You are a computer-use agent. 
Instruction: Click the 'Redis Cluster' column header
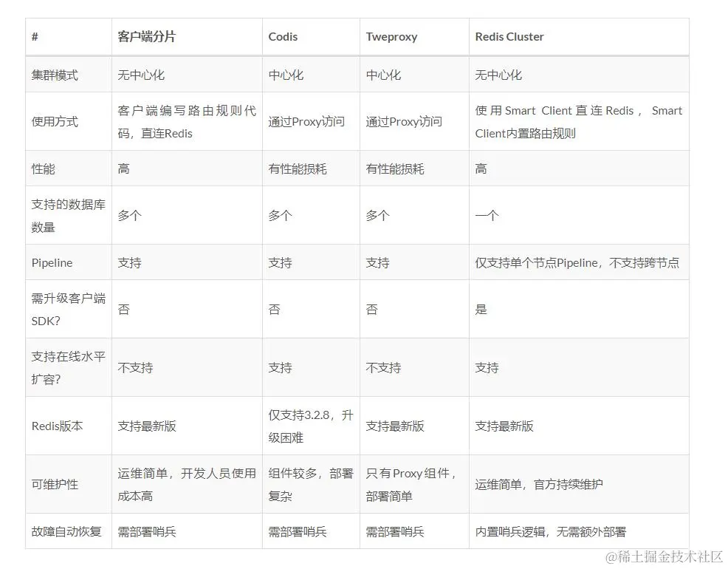tap(509, 37)
